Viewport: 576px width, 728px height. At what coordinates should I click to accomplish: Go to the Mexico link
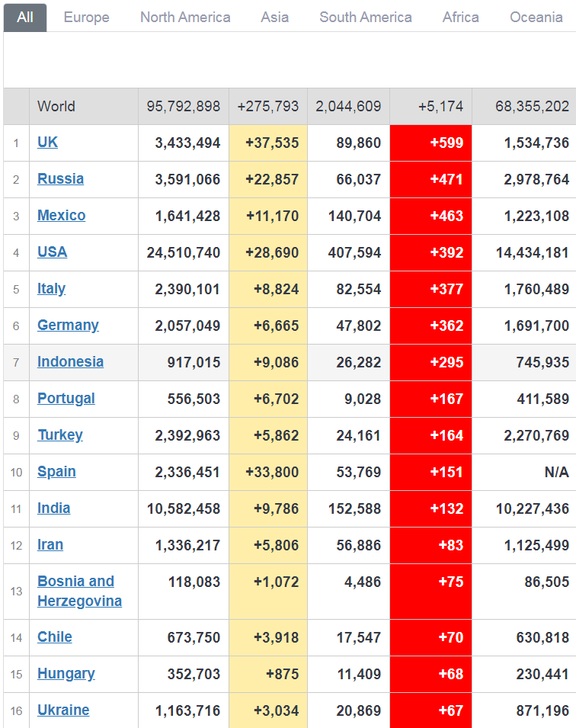tap(61, 216)
